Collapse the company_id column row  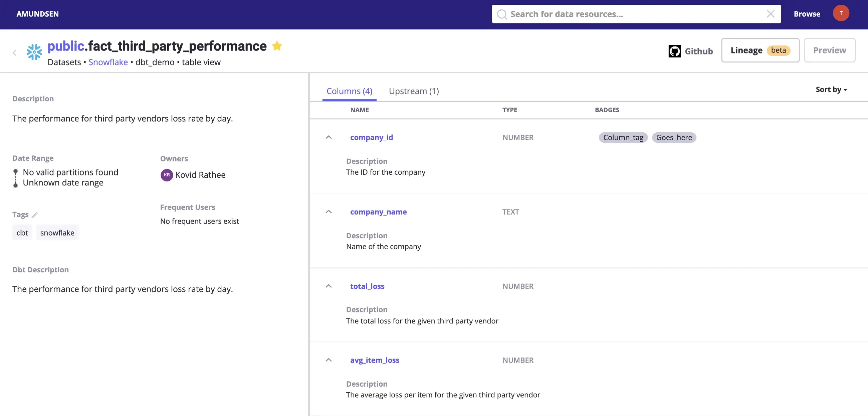329,137
